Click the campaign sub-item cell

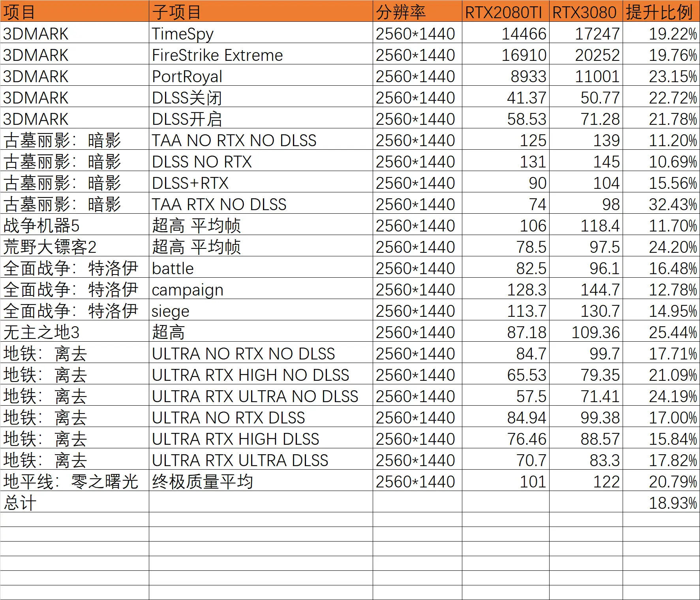tap(261, 290)
